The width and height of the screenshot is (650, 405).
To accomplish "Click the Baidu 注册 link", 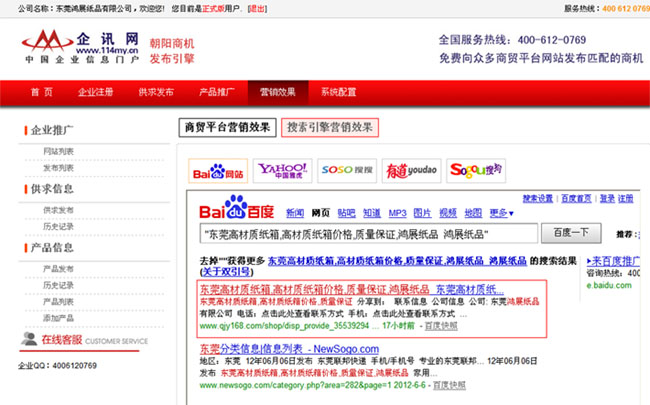I will [626, 199].
